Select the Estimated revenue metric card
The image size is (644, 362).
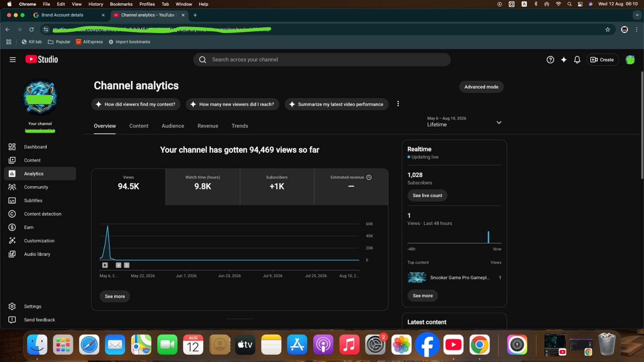351,187
